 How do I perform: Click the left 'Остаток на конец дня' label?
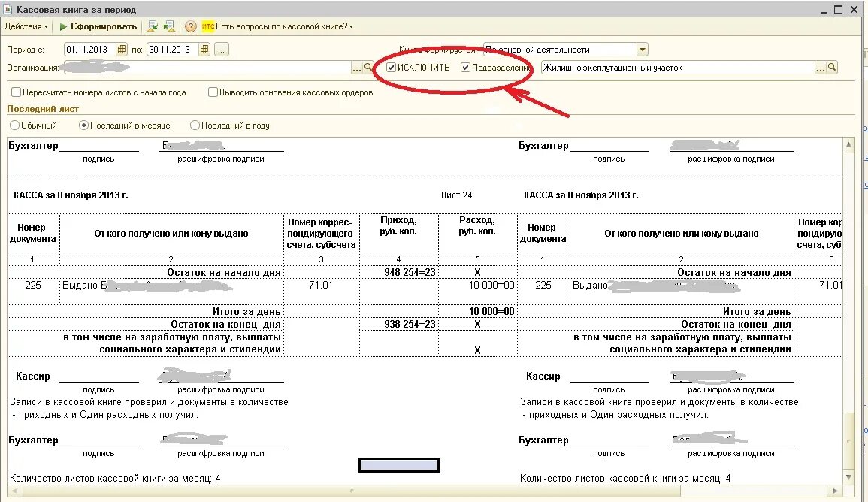[x=226, y=324]
